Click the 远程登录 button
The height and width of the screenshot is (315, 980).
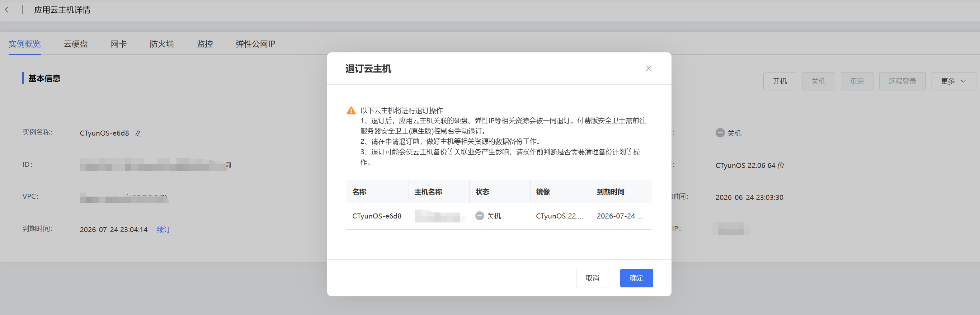click(902, 81)
